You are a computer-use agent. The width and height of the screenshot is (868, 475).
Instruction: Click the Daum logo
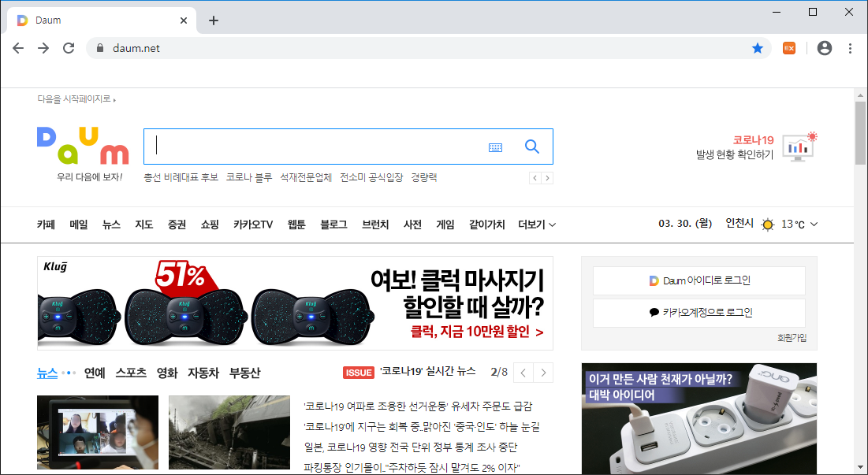pos(83,146)
